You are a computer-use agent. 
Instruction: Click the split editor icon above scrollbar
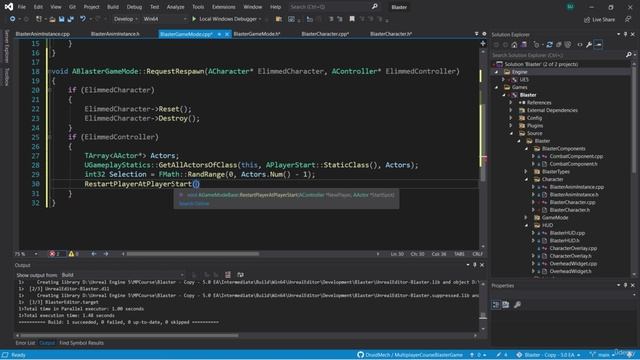pos(483,43)
